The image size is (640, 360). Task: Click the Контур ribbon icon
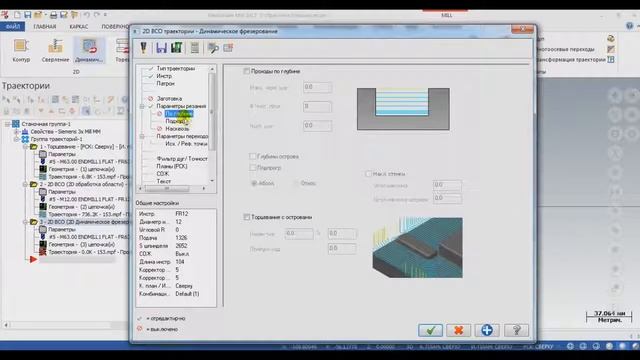21,50
